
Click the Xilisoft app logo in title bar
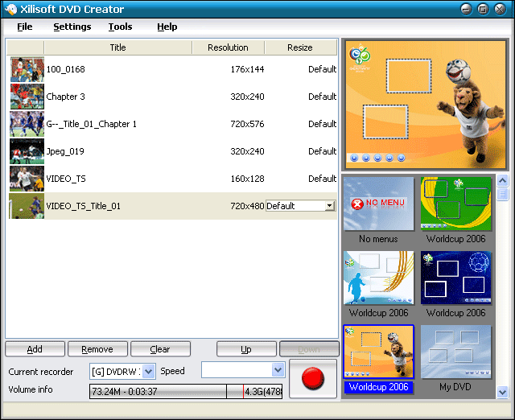tap(10, 9)
